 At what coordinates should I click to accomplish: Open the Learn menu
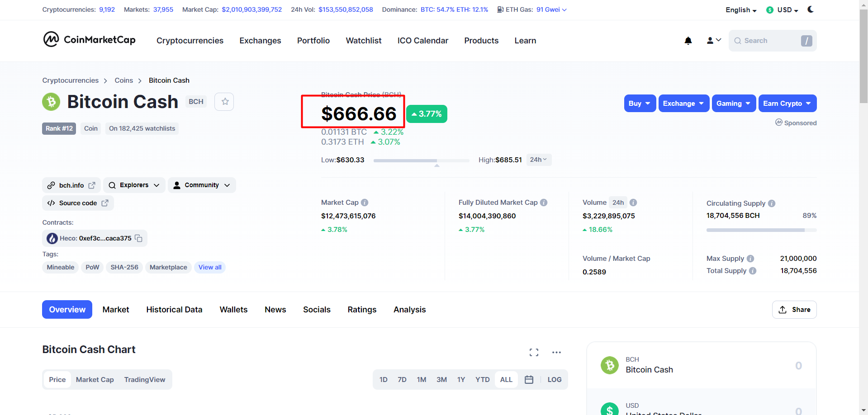[x=525, y=41]
